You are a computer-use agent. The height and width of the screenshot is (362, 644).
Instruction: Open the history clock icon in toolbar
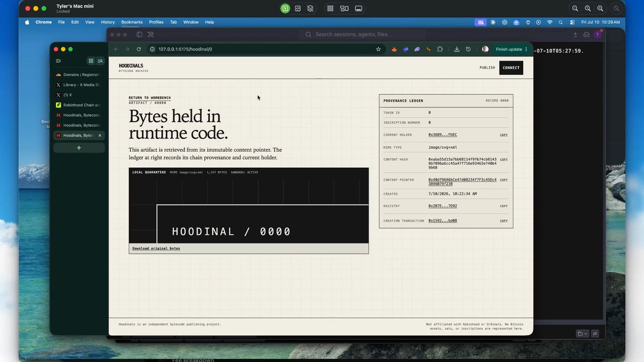tap(468, 49)
